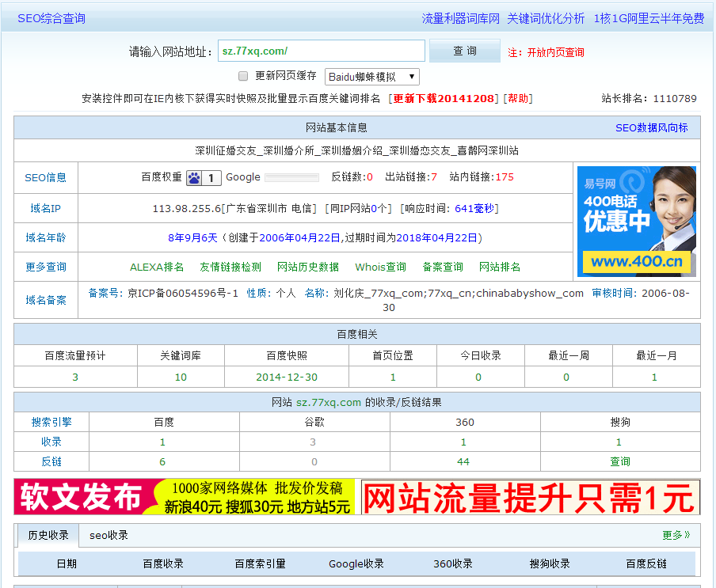Click the 友情链接检测 link
Screen dimensions: 716x588
pos(230,267)
